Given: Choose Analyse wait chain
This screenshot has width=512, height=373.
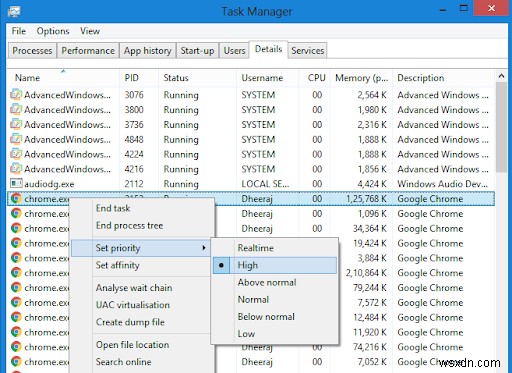Looking at the screenshot, I should [141, 288].
